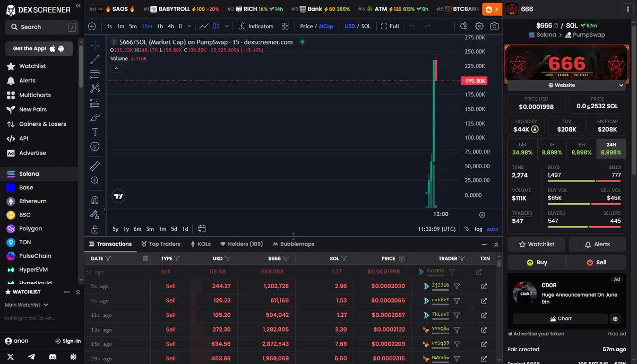Click the lock drawings icon
The height and width of the screenshot is (364, 637).
click(94, 229)
